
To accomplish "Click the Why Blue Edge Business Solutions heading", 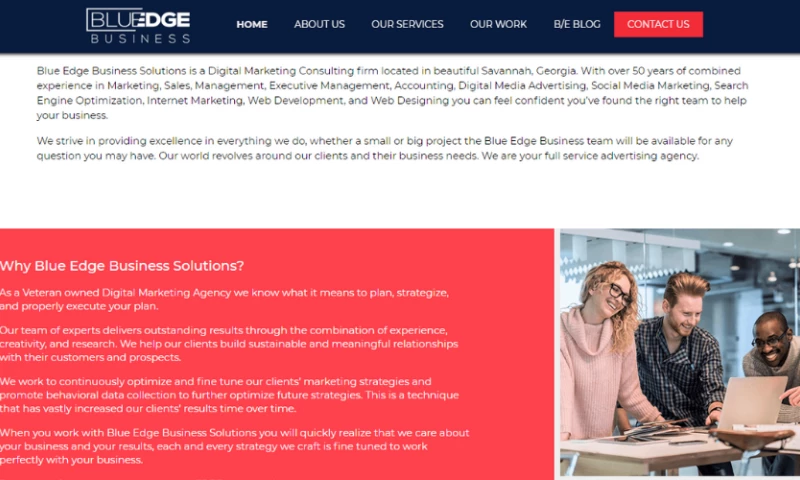I will (x=122, y=266).
